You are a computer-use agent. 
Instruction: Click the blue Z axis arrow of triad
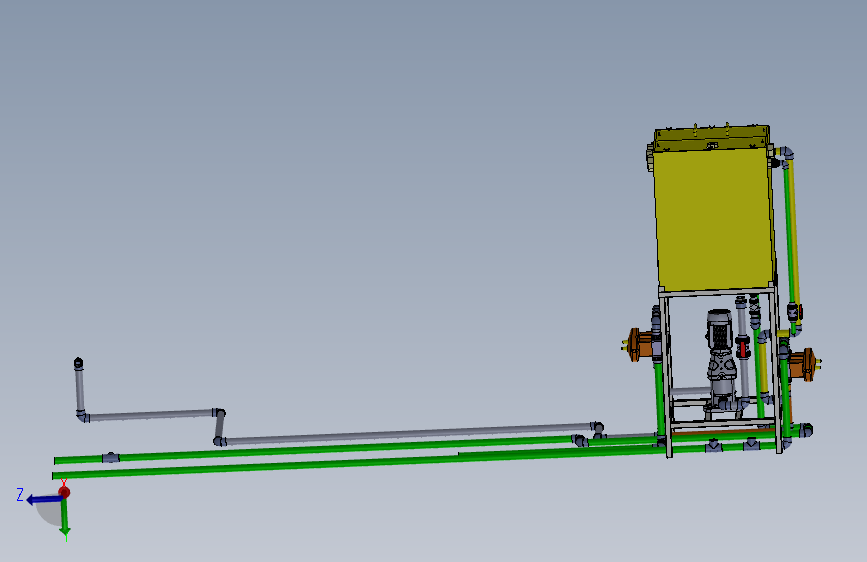(44, 500)
